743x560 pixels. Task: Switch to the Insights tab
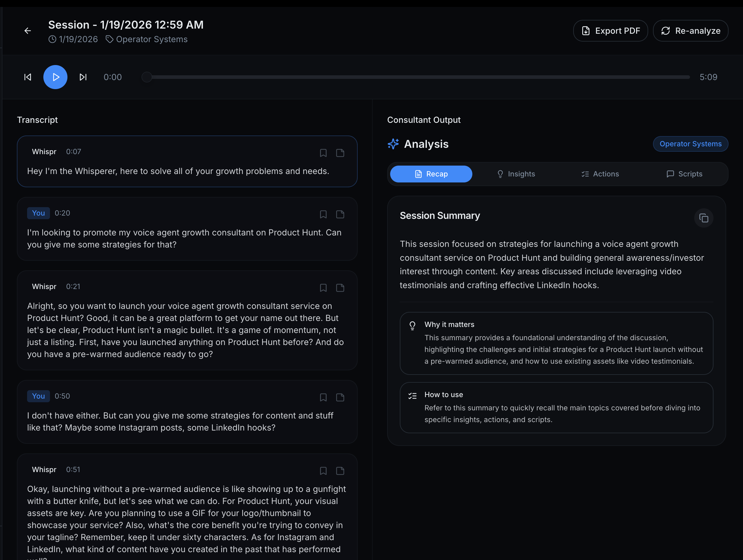[516, 174]
